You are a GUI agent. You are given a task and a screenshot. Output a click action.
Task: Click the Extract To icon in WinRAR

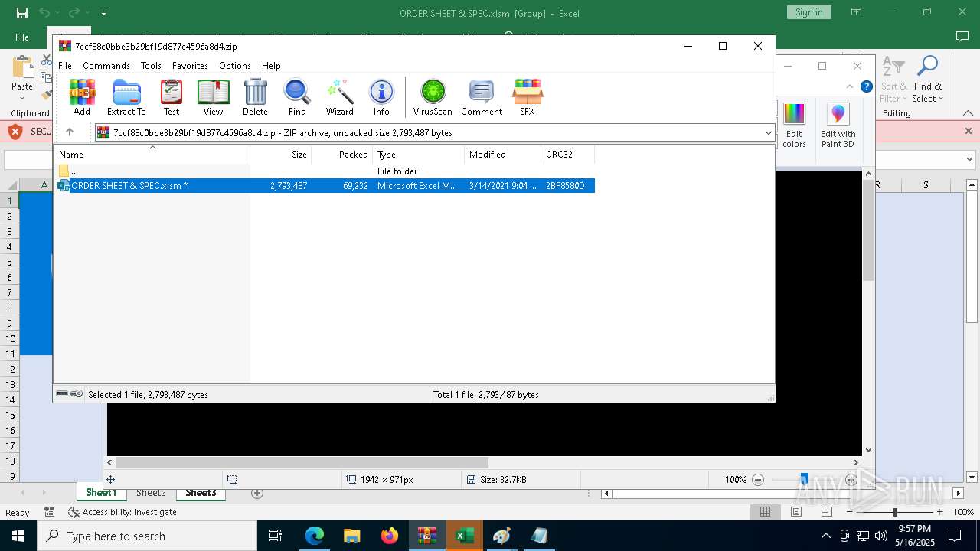click(x=126, y=98)
